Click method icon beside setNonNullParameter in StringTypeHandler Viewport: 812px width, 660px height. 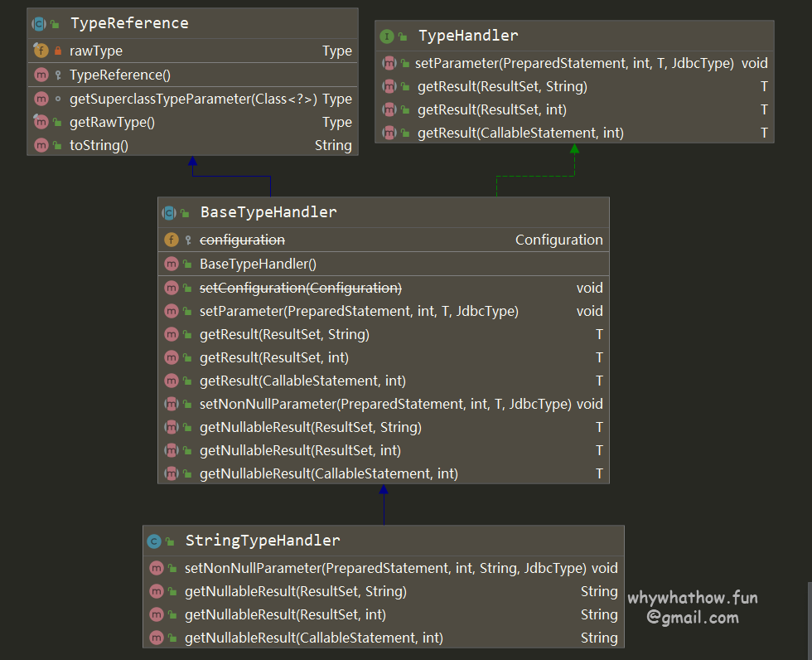point(157,569)
